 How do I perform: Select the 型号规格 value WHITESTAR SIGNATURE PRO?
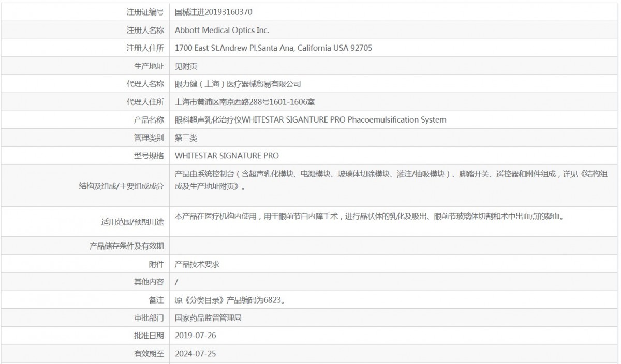click(x=227, y=156)
